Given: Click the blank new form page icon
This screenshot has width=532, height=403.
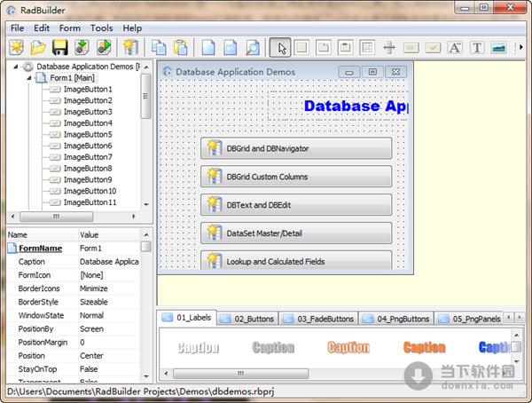Looking at the screenshot, I should click(x=208, y=47).
